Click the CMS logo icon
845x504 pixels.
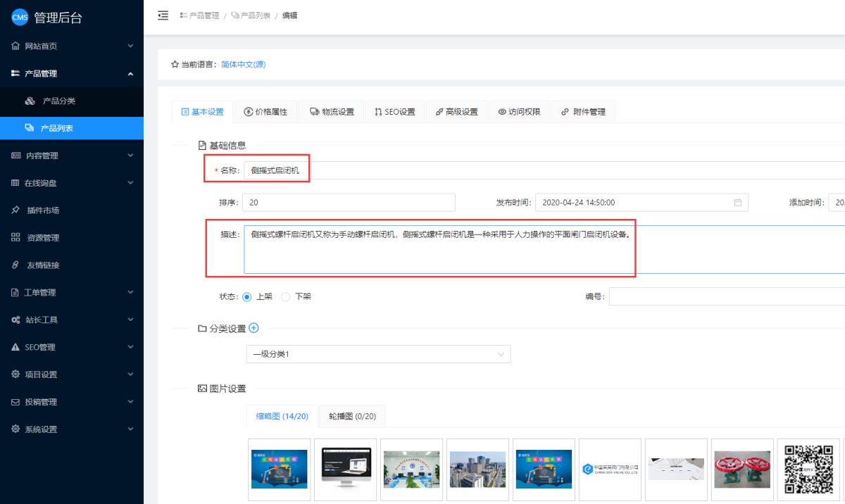pos(20,18)
